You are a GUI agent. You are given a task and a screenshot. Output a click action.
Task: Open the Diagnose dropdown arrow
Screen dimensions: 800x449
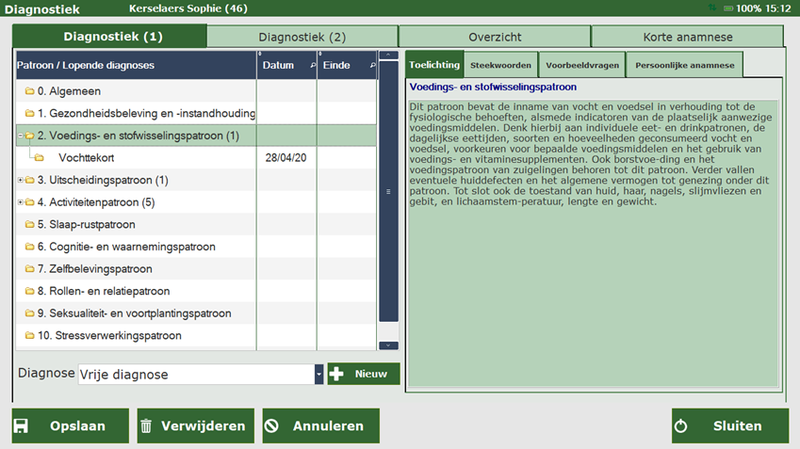tap(319, 374)
